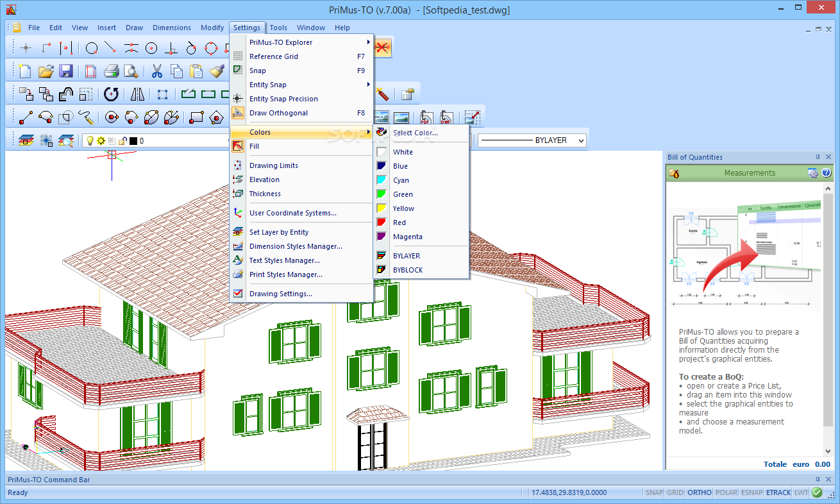Select the Line drawing tool
Viewport: 840px width, 504px height.
pyautogui.click(x=26, y=117)
